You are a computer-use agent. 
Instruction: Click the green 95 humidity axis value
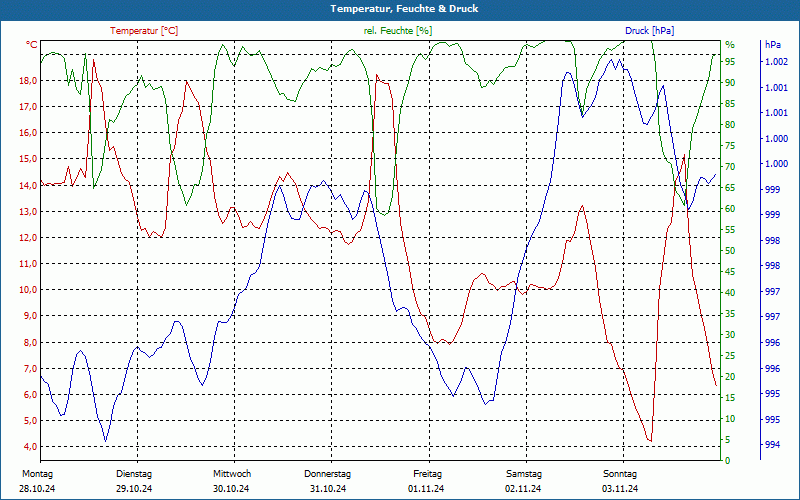(730, 62)
